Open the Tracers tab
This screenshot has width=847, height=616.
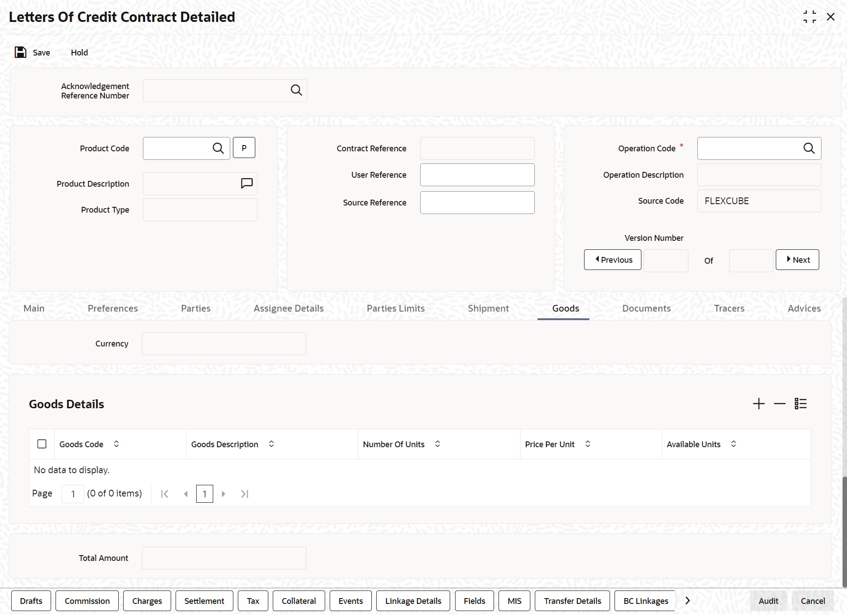(730, 308)
